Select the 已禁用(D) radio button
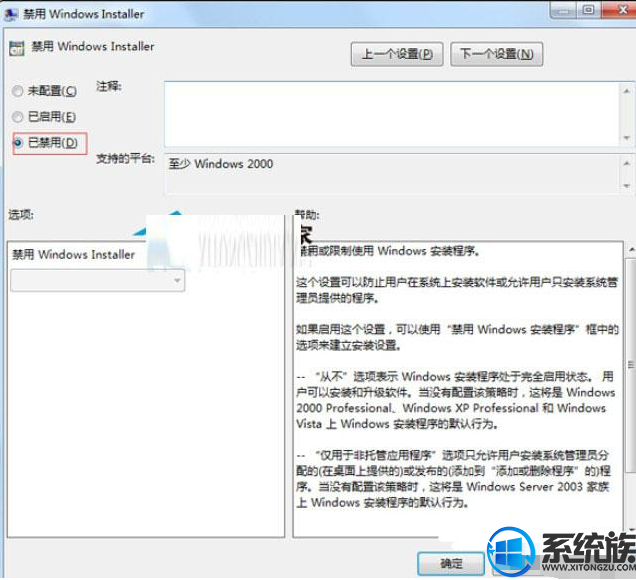The image size is (636, 580). [17, 143]
